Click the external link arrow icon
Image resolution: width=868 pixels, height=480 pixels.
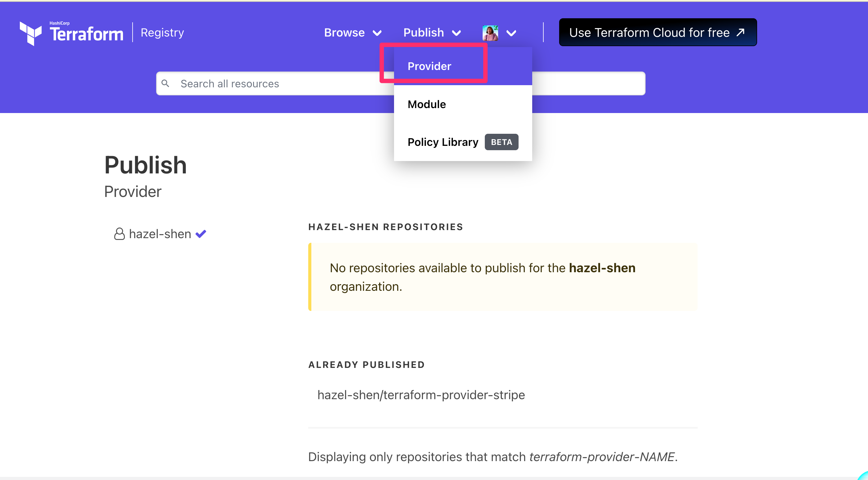pos(740,32)
